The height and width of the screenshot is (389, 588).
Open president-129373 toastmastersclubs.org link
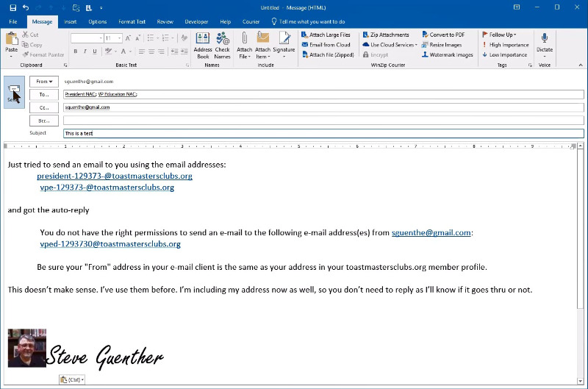click(115, 176)
